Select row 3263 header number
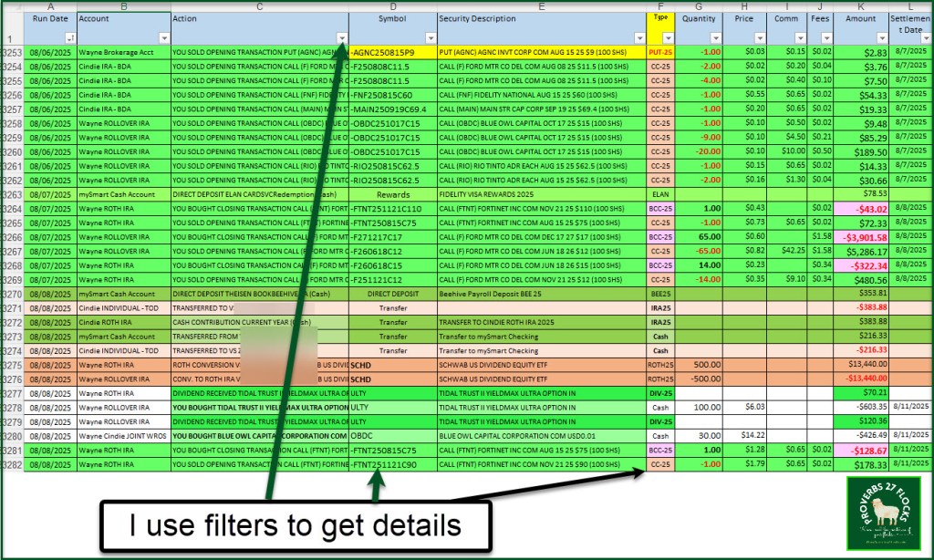This screenshot has width=934, height=560. 12,194
